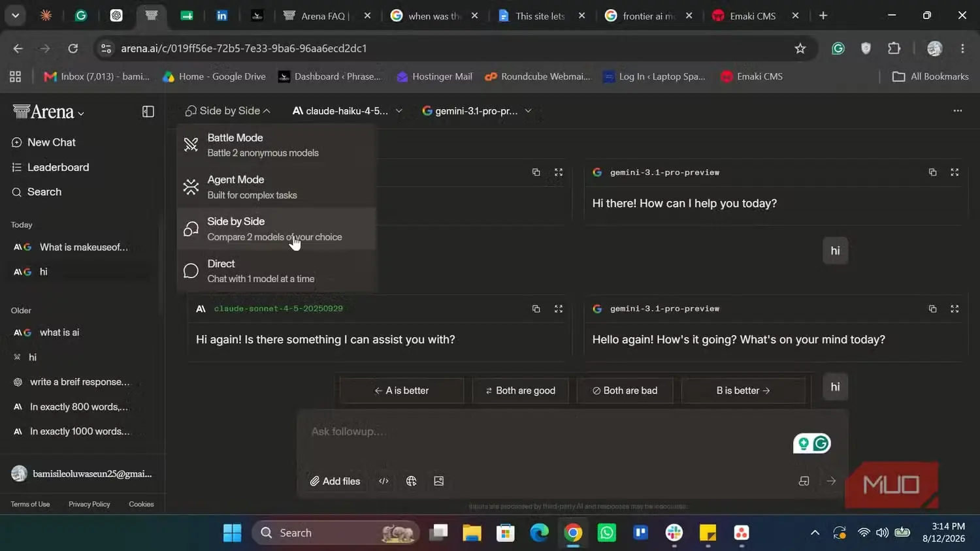Choose Side by Side in the mode menu
The image size is (980, 551).
(276, 228)
